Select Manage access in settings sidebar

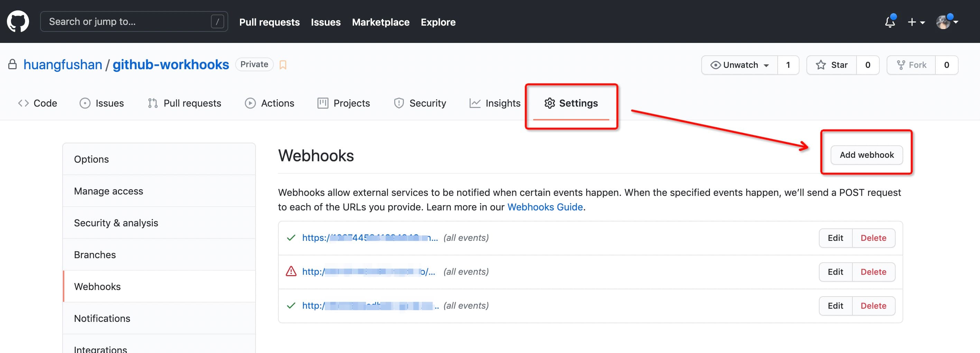[159, 191]
